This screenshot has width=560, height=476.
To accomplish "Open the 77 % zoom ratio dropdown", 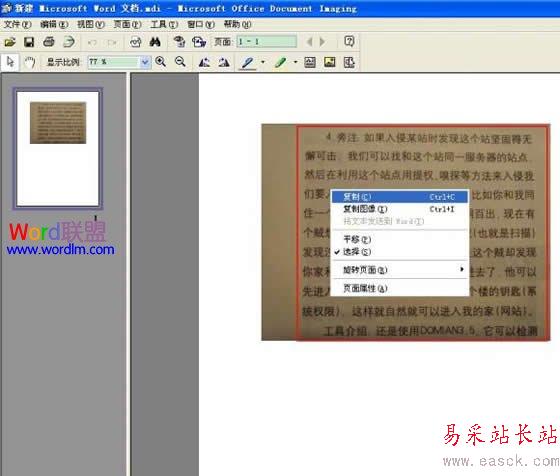I will pos(145,62).
